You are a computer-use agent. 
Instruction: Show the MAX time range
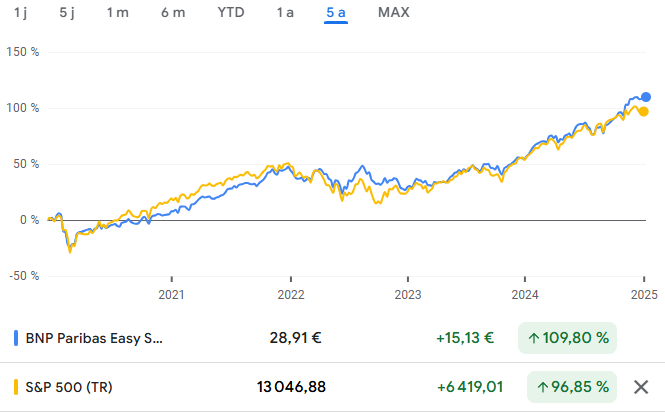point(393,13)
